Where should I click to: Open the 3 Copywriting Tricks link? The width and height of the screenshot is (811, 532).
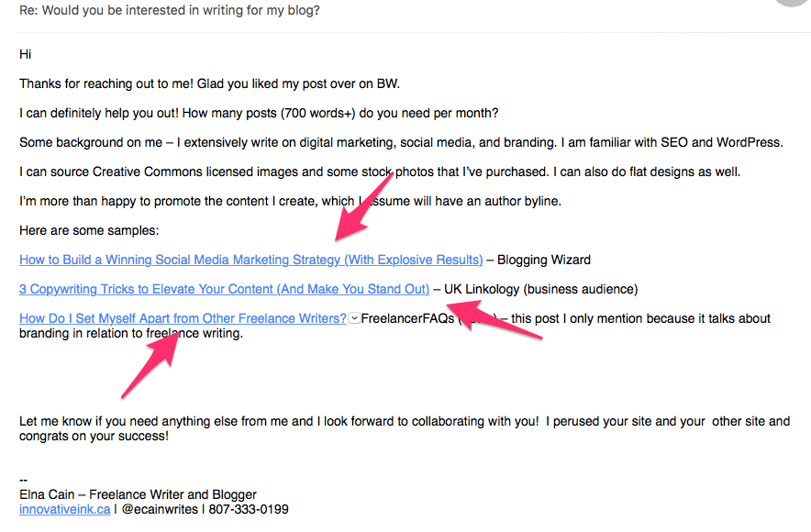[x=224, y=289]
